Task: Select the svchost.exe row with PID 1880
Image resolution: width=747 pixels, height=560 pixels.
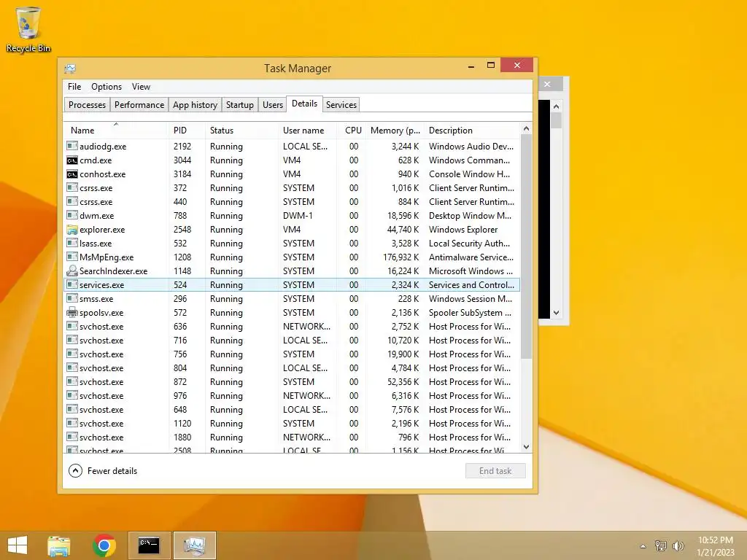Action: 292,437
